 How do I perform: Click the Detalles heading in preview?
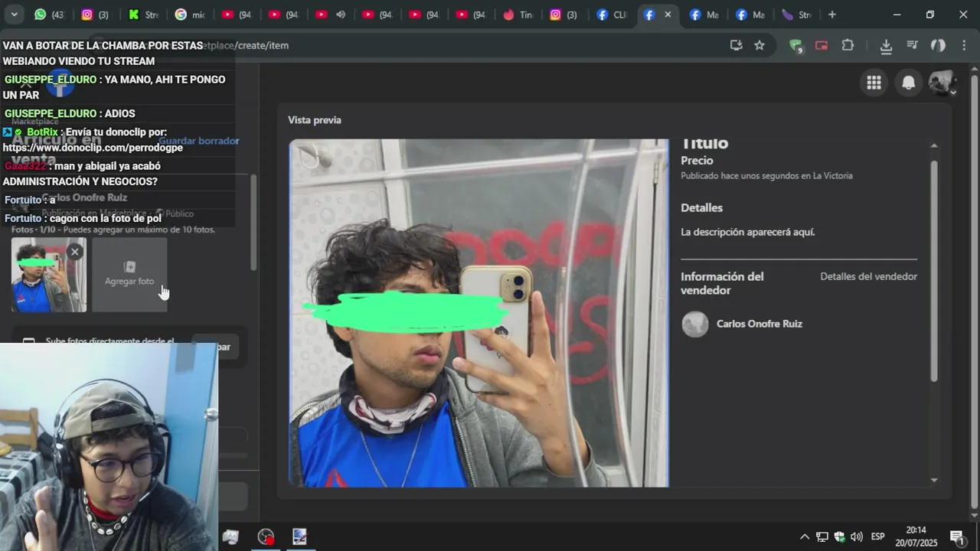701,207
